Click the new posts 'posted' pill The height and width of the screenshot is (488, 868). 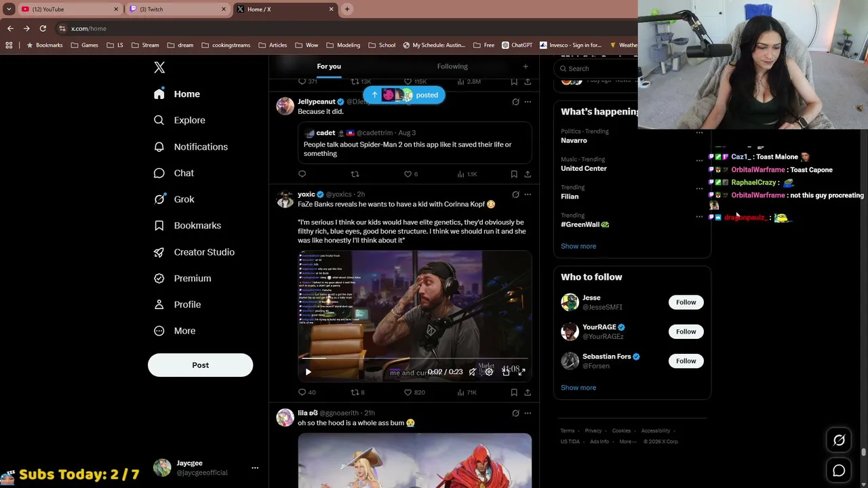tap(404, 95)
